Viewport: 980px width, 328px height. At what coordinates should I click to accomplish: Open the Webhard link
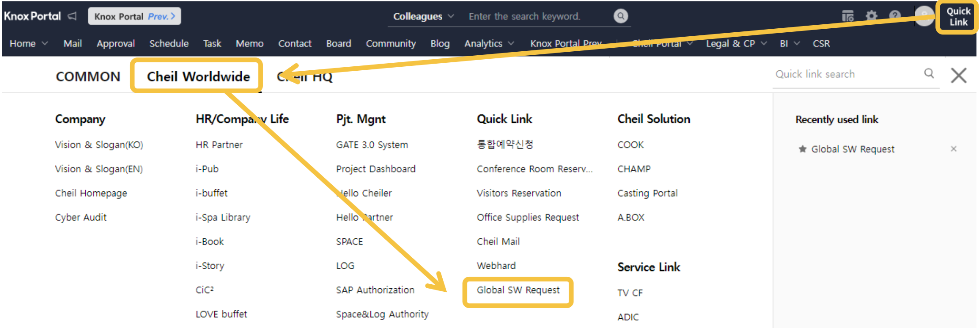pyautogui.click(x=496, y=266)
